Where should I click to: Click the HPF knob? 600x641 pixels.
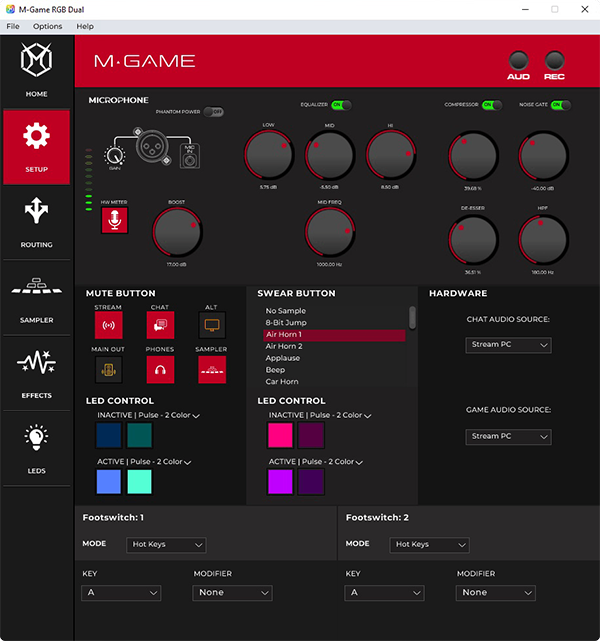(x=543, y=240)
